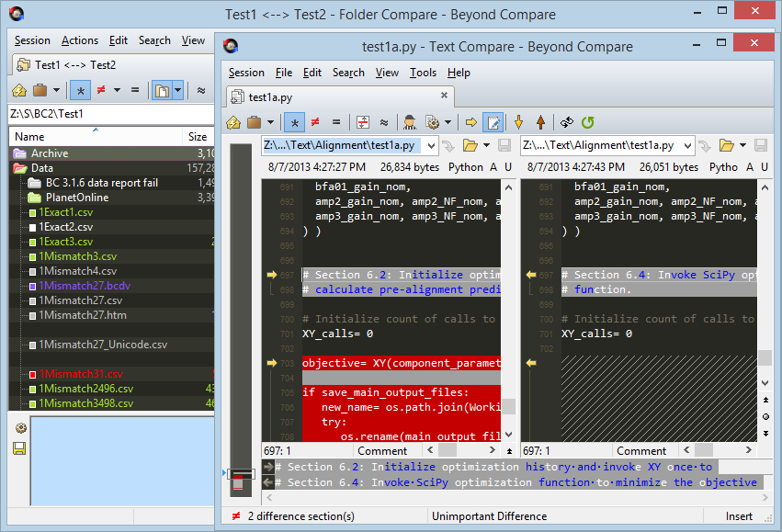Click the Home lightning icon in Text Compare
Screen dimensions: 782x532
point(234,122)
